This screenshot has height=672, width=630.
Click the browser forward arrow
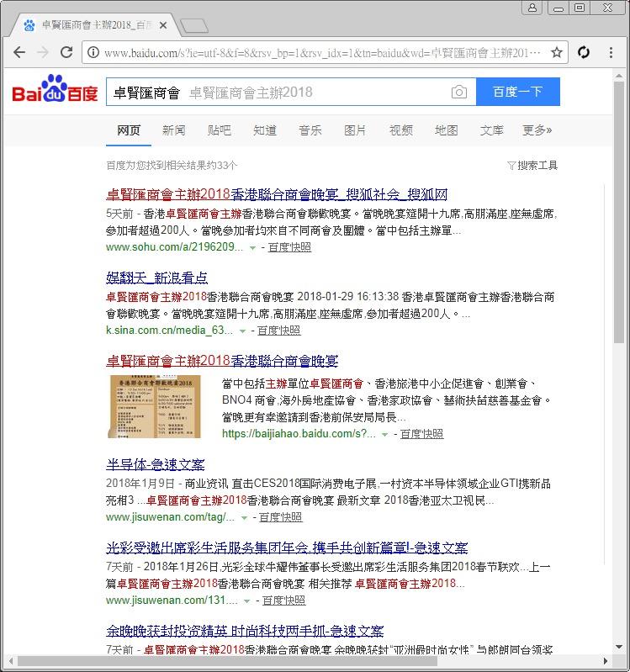tap(43, 52)
